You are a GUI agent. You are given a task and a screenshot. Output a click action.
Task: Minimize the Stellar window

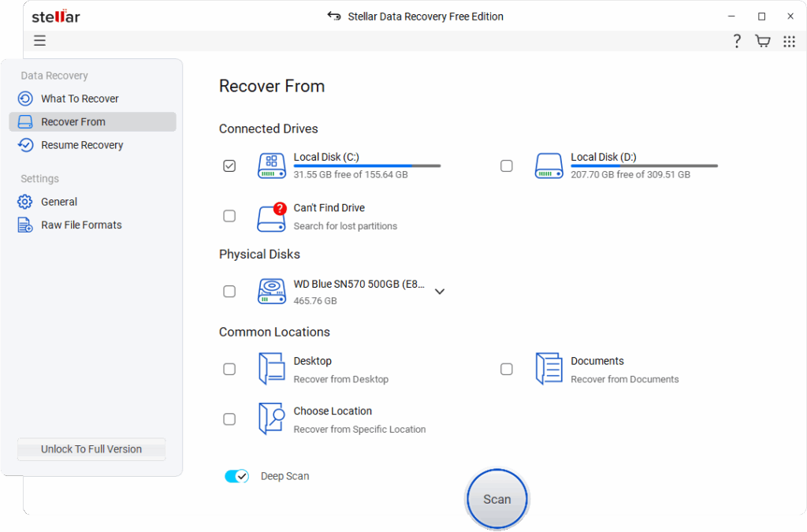point(731,17)
